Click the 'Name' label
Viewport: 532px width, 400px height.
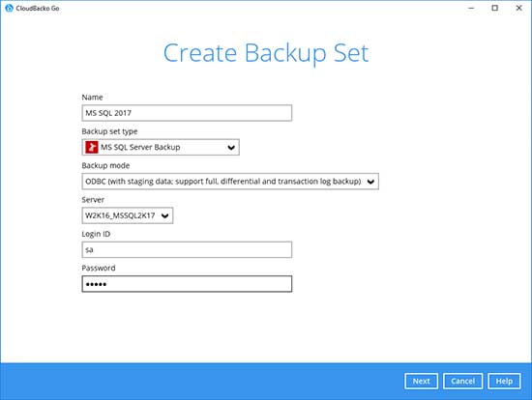[x=92, y=98]
